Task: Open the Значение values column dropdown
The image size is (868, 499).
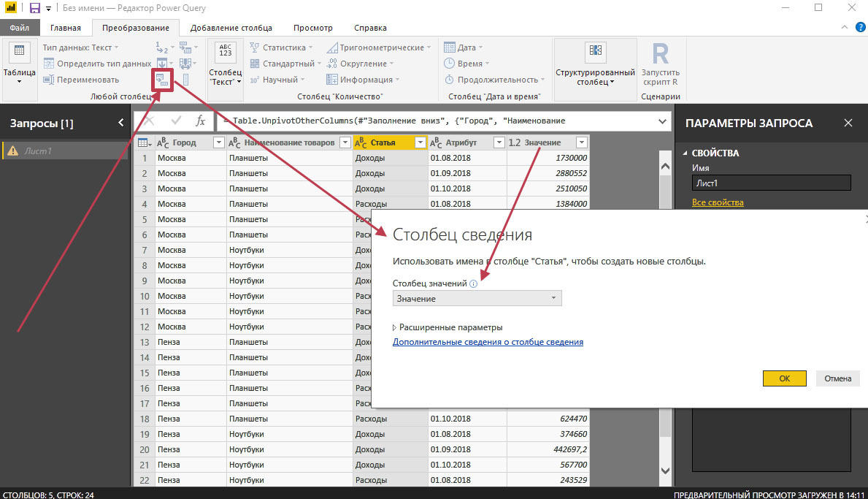Action: (x=477, y=298)
